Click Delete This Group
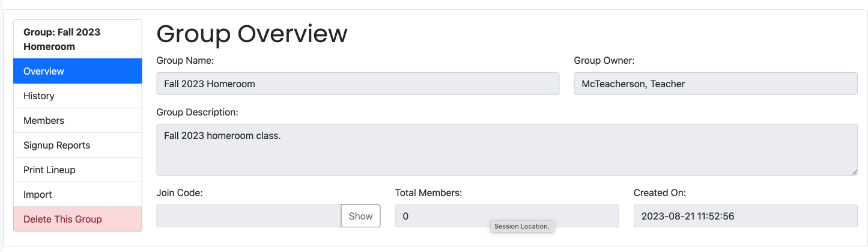This screenshot has height=252, width=868. (x=77, y=219)
